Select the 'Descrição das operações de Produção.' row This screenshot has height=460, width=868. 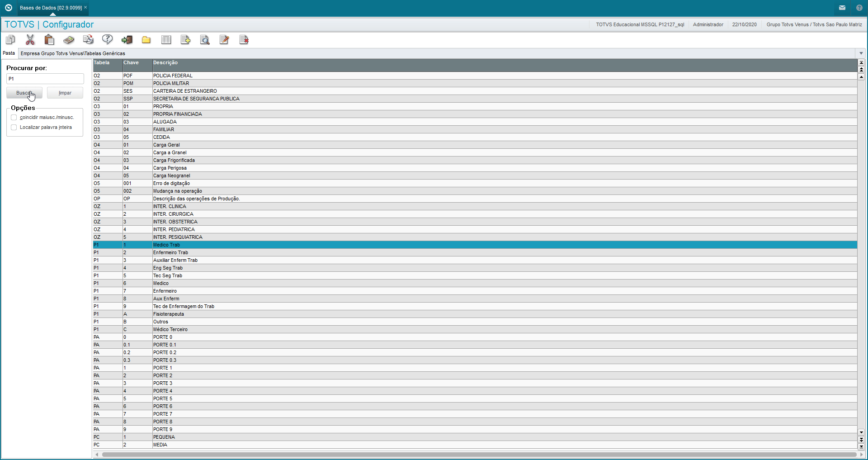point(475,199)
